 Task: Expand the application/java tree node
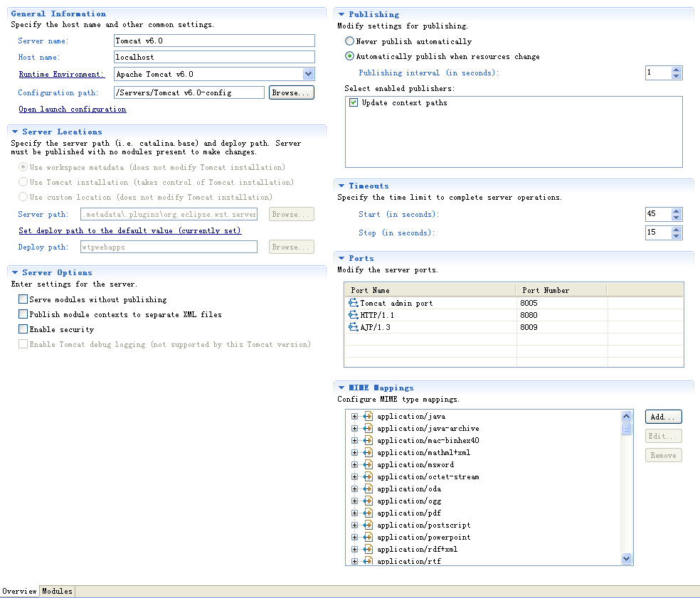click(x=354, y=417)
